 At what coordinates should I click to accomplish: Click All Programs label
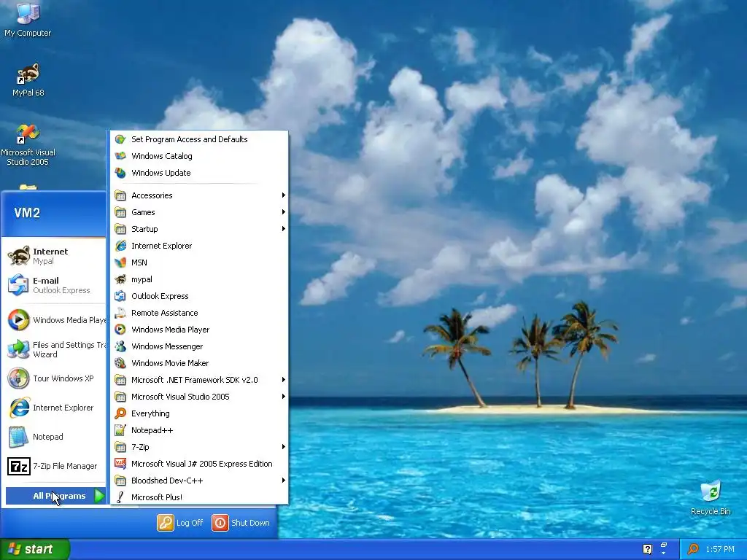[x=59, y=496]
